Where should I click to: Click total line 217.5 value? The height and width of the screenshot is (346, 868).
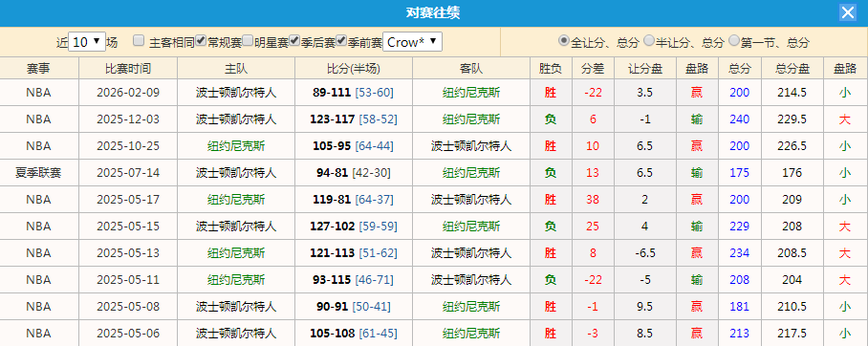792,334
